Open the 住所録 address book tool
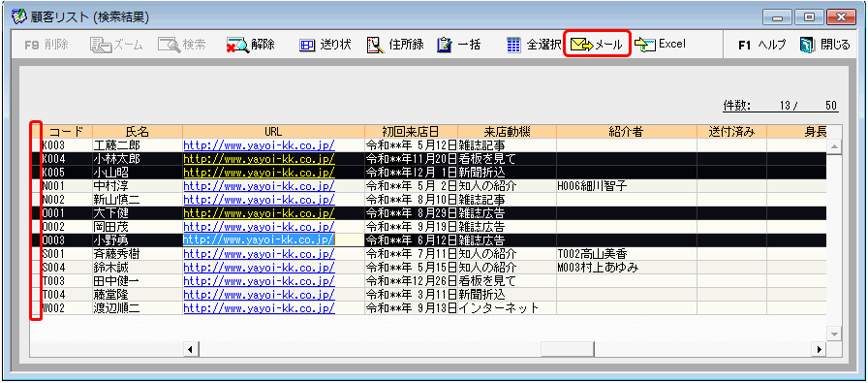Screen dimensions: 868x383 395,45
